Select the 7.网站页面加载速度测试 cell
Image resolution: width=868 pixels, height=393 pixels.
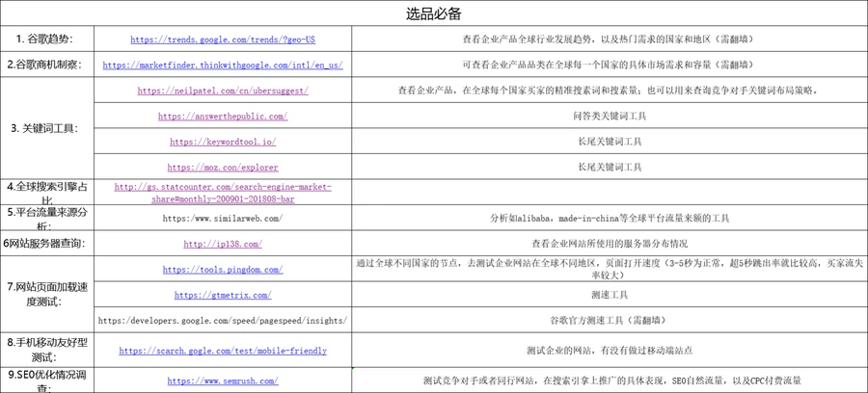click(x=47, y=294)
